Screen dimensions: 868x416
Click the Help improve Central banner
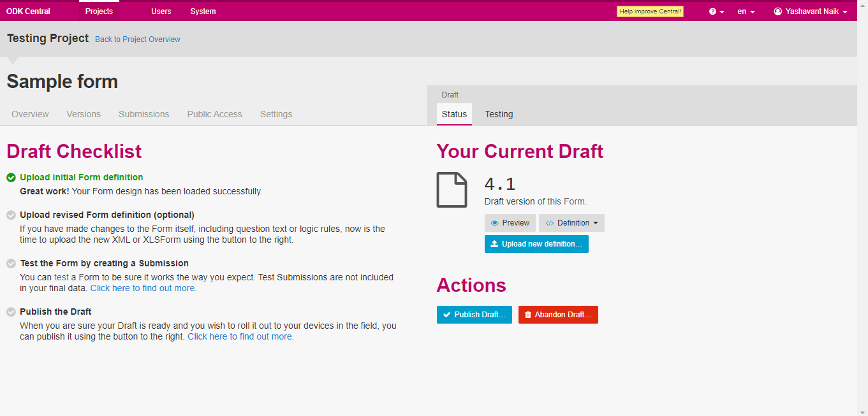coord(650,11)
